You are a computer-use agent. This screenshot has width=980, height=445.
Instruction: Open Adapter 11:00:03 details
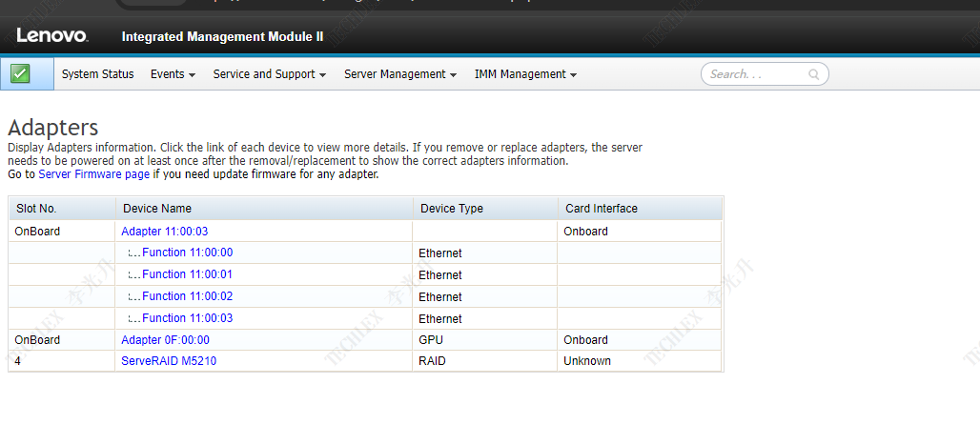[164, 232]
